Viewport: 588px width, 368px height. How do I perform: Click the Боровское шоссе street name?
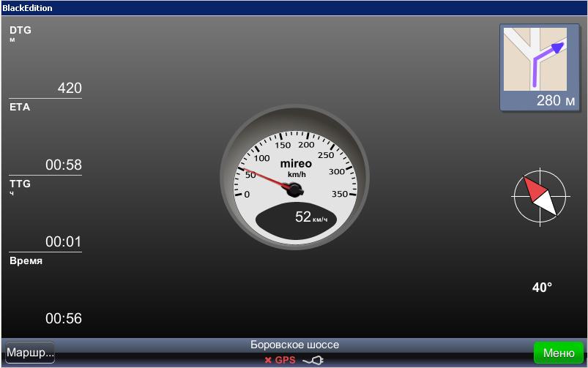[294, 345]
